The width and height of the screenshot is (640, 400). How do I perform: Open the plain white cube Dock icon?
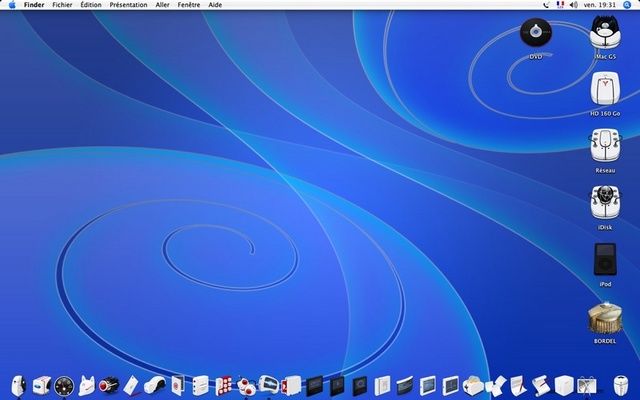point(564,386)
